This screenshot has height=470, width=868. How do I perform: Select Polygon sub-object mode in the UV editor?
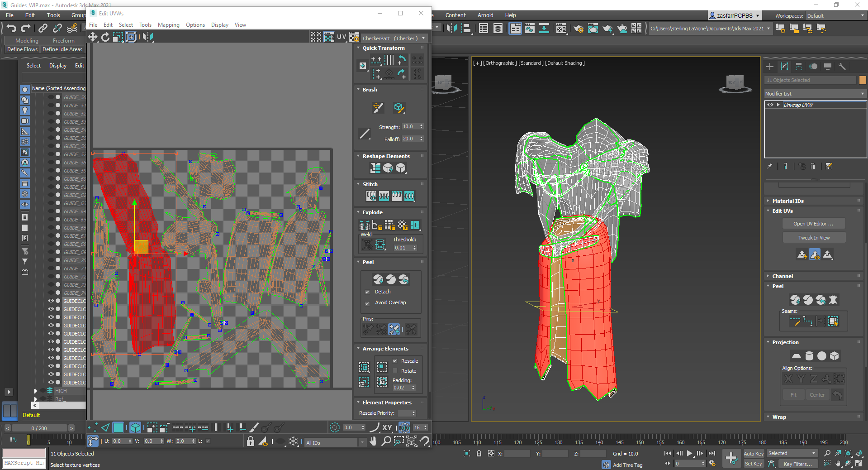click(x=119, y=427)
